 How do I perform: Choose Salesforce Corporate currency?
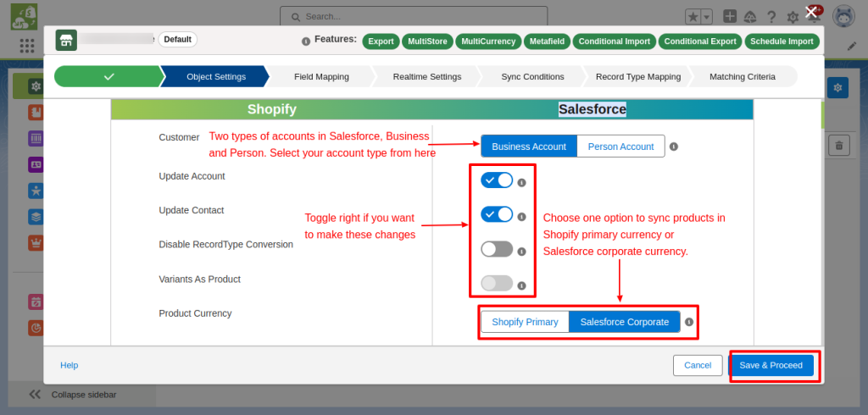coord(625,322)
